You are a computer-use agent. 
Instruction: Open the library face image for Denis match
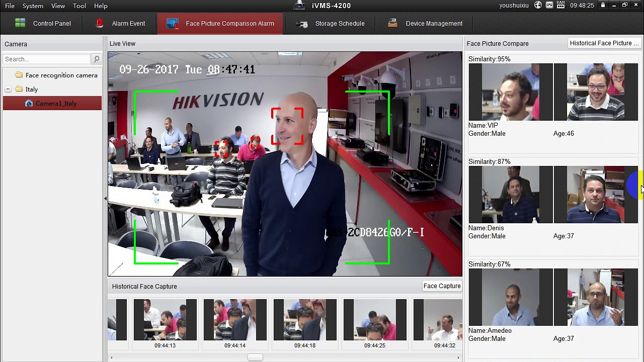point(596,195)
